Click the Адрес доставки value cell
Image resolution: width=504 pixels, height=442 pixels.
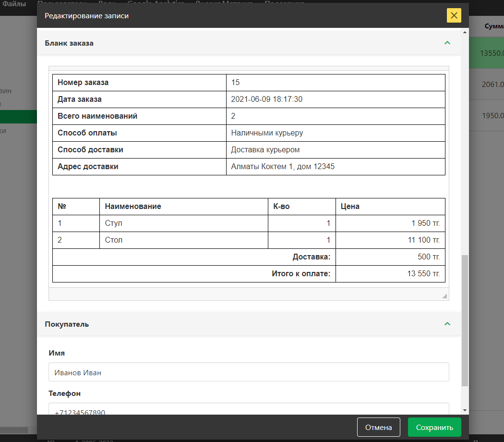pos(335,167)
